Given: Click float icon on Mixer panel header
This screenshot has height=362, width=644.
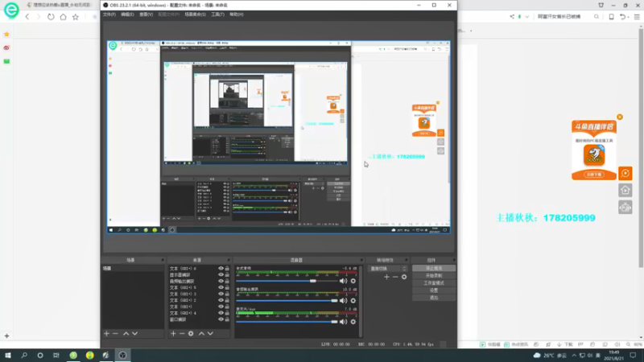Looking at the screenshot, I should tap(361, 260).
